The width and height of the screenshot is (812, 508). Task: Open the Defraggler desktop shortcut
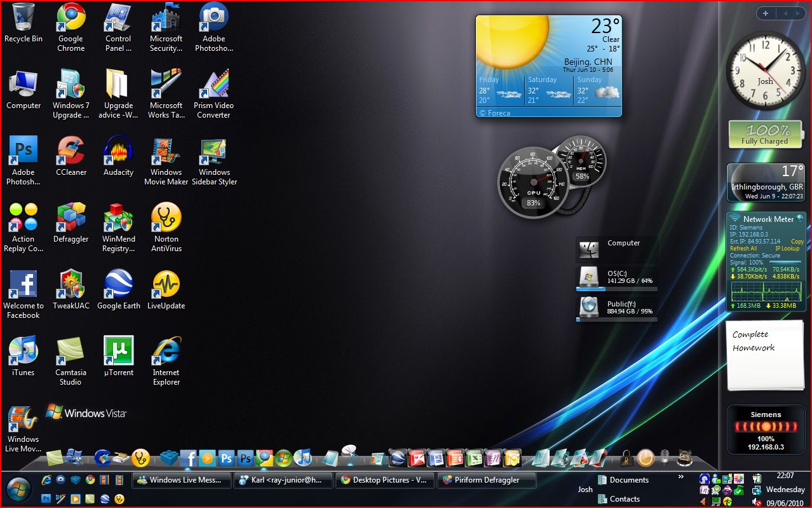pos(71,223)
